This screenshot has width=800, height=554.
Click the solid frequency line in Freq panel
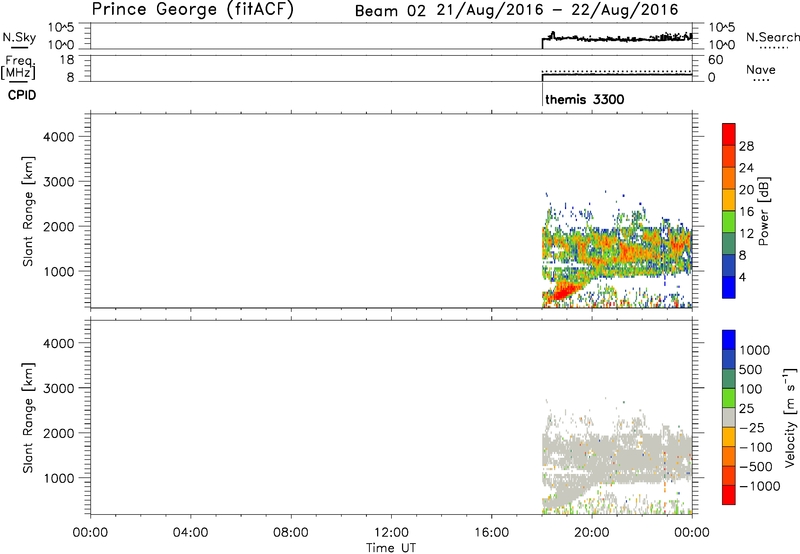point(617,75)
